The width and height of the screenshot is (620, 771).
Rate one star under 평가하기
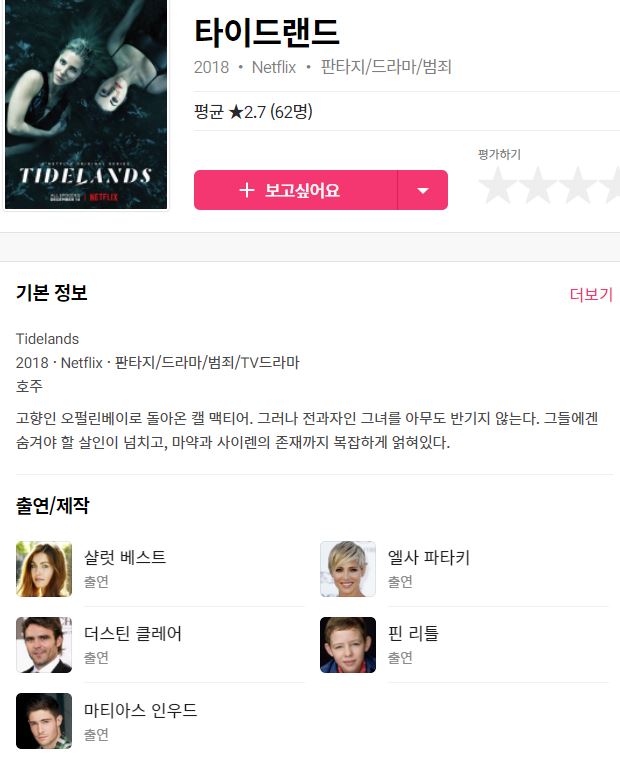coord(498,185)
